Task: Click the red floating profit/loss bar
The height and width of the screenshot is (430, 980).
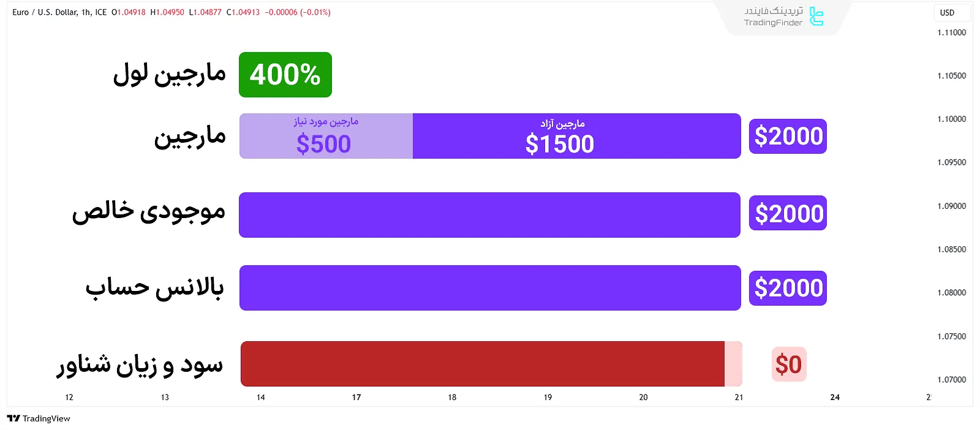Action: point(483,364)
